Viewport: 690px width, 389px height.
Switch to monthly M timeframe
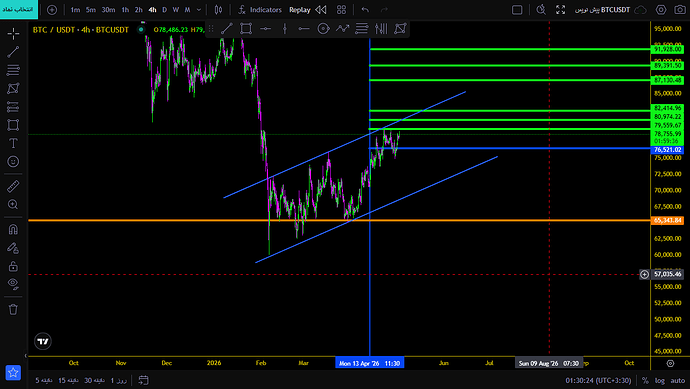click(x=187, y=10)
